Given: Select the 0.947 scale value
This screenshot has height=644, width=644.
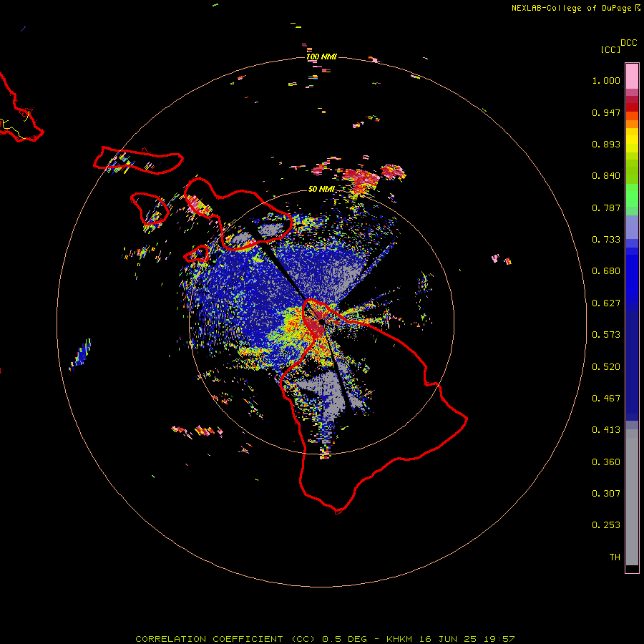Looking at the screenshot, I should [x=606, y=112].
